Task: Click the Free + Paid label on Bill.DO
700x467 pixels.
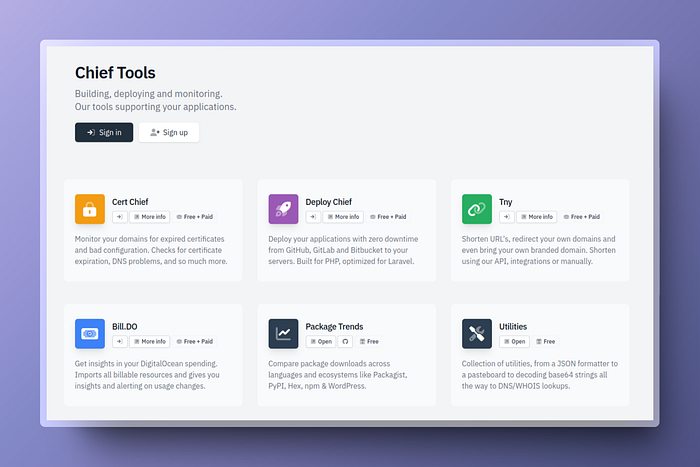Action: tap(195, 342)
